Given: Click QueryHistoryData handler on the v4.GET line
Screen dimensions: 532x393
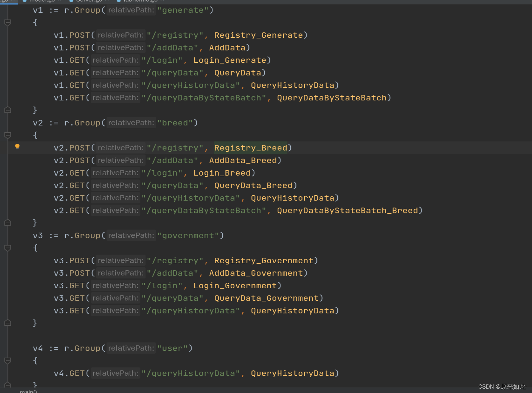Looking at the screenshot, I should pyautogui.click(x=292, y=373).
